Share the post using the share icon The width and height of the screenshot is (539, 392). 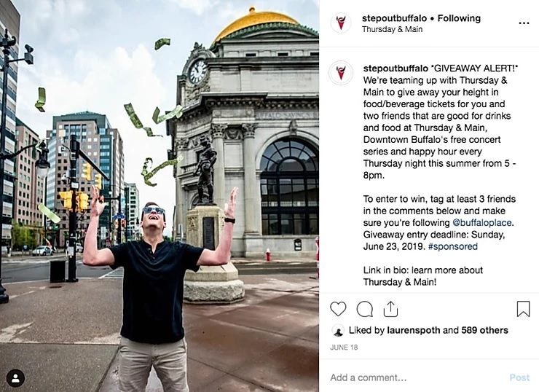click(390, 309)
